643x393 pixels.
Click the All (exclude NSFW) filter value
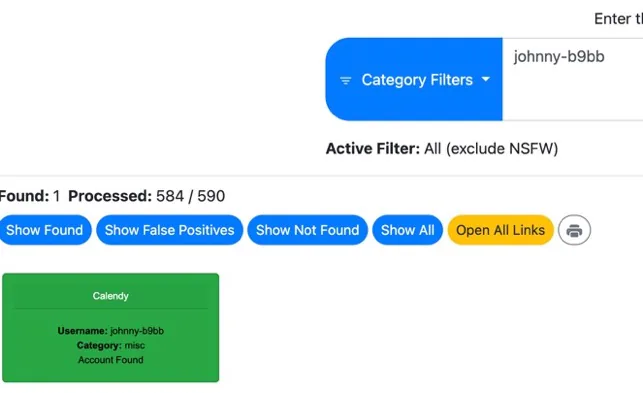[x=491, y=149]
